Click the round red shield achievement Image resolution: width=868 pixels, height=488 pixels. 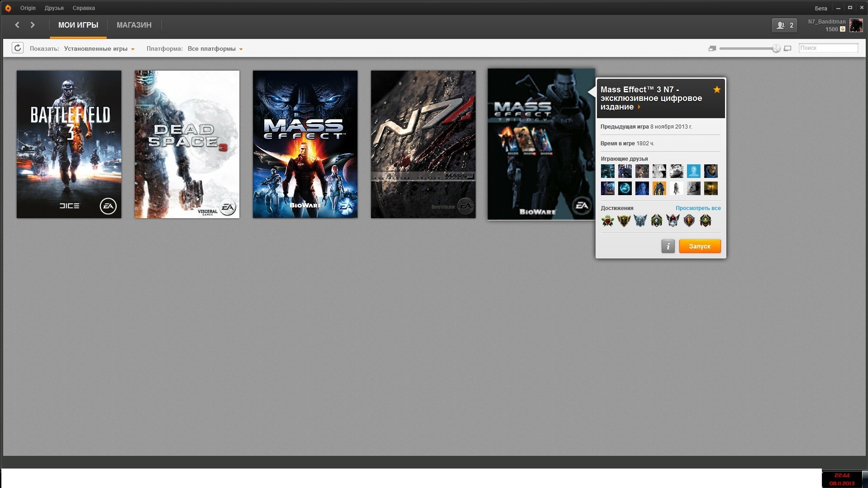(689, 221)
